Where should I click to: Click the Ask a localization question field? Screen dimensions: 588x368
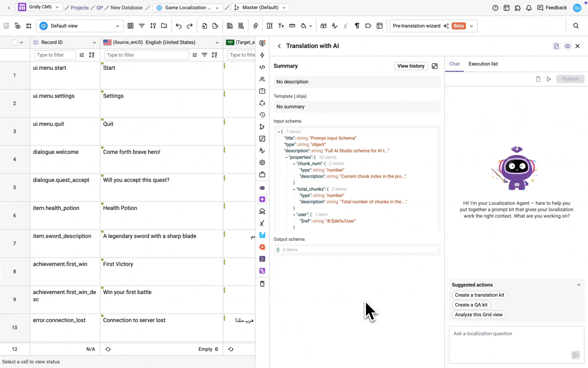[516, 345]
